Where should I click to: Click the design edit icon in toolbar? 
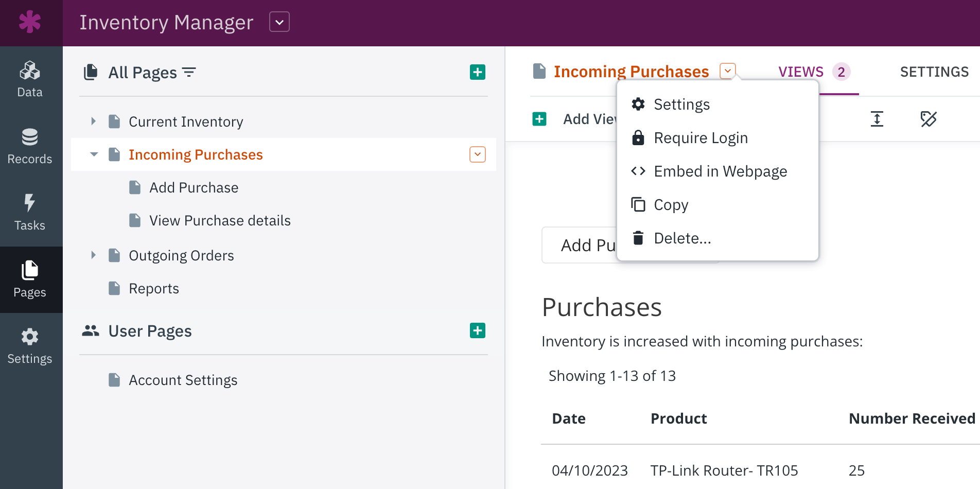tap(928, 119)
